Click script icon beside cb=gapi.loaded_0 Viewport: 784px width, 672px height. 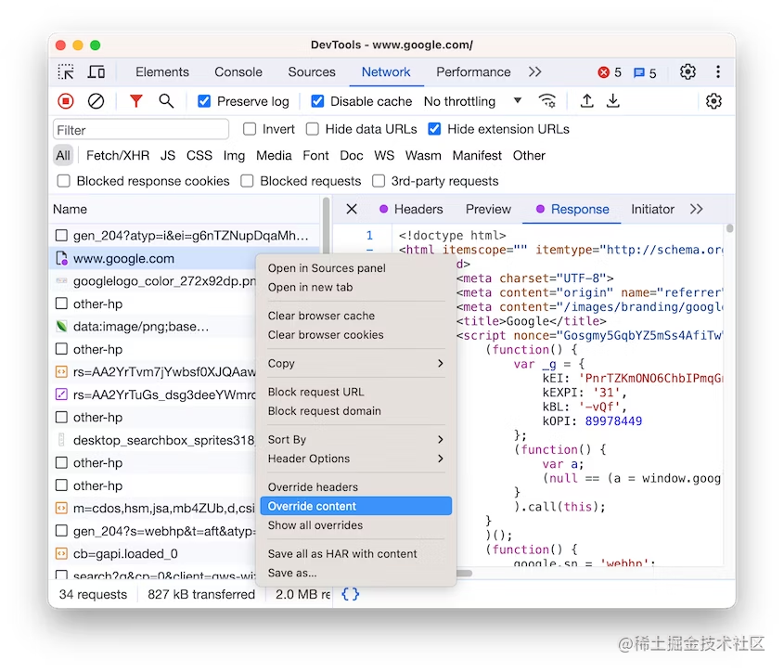tap(61, 554)
